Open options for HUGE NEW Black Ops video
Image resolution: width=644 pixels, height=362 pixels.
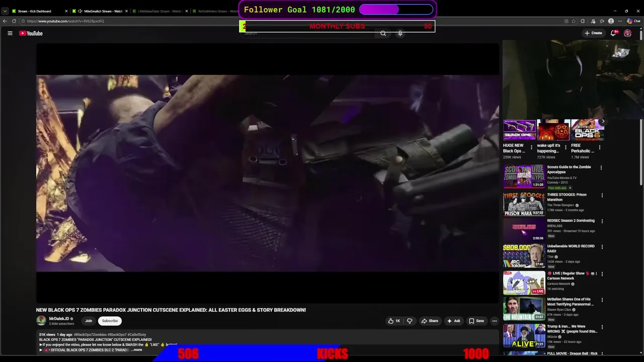[531, 147]
